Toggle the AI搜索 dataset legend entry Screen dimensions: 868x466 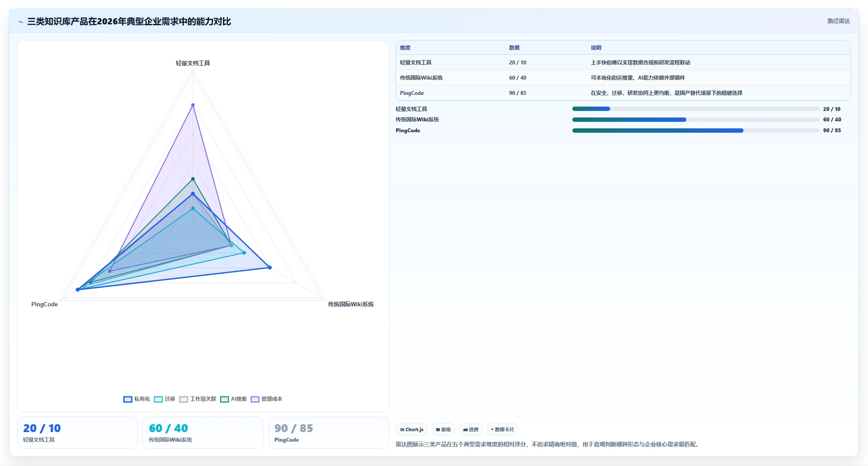(x=233, y=399)
